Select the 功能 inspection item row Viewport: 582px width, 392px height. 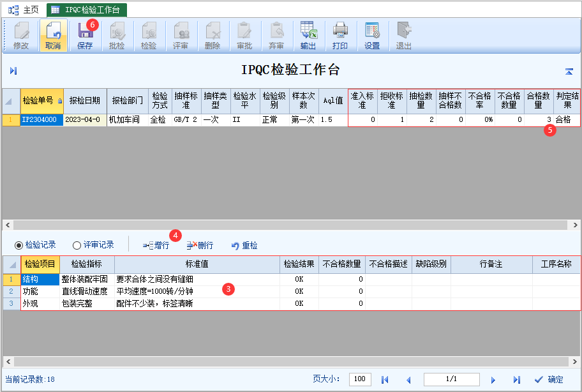click(40, 291)
